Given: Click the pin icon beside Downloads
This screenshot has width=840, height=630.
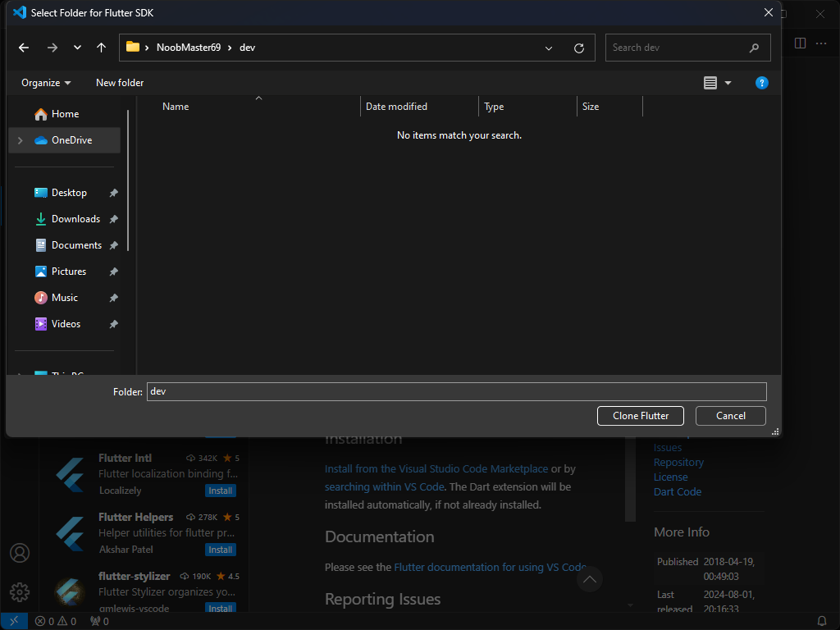Looking at the screenshot, I should (113, 219).
